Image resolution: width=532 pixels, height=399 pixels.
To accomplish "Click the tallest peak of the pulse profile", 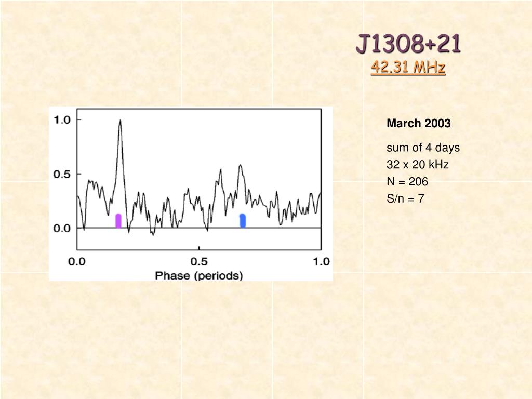I will tap(120, 121).
